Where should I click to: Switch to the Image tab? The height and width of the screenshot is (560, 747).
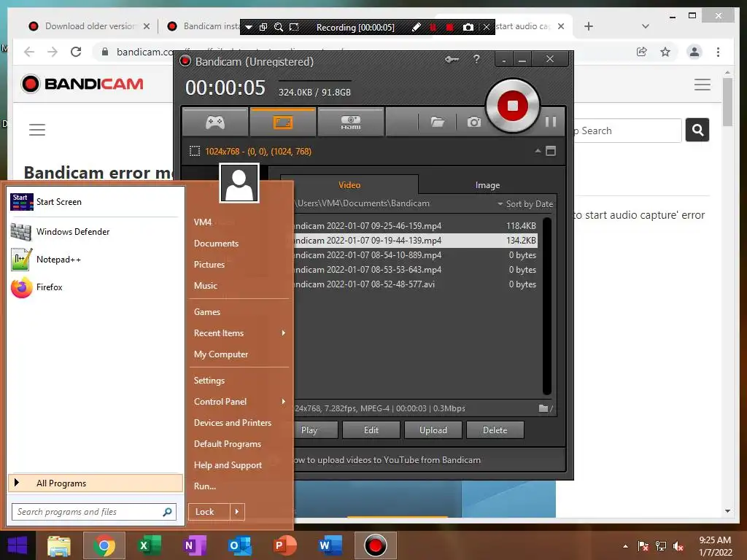click(x=487, y=184)
